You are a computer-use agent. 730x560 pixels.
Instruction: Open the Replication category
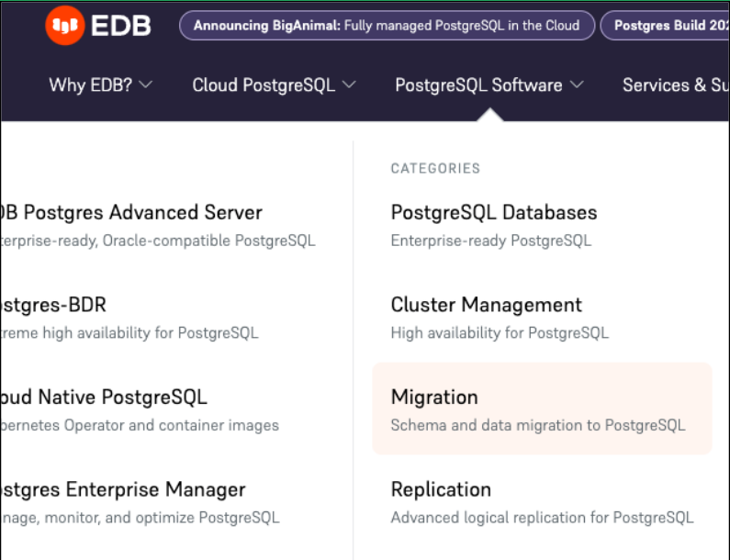pos(441,489)
